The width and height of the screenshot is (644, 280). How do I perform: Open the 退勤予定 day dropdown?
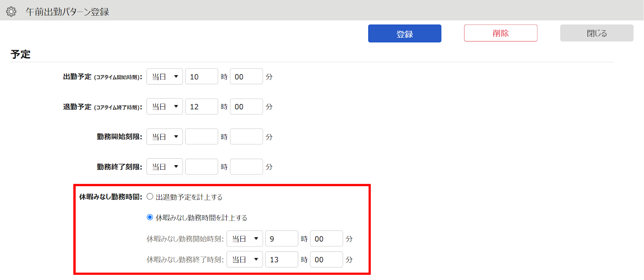[x=165, y=107]
